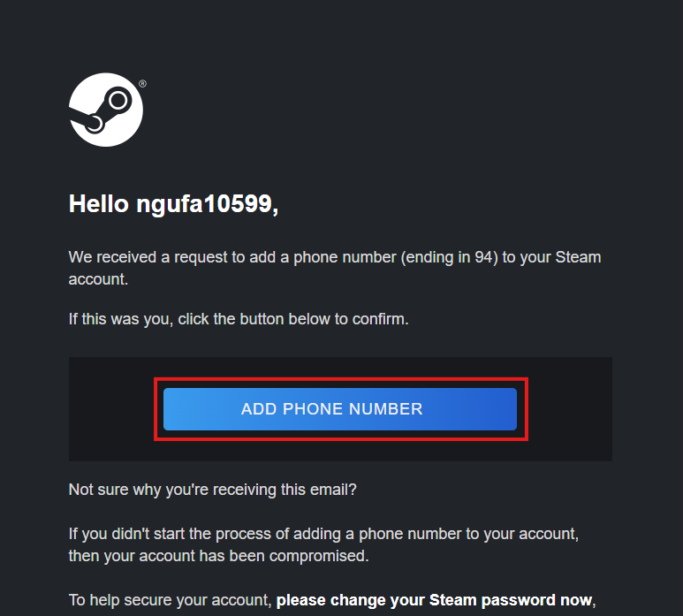Click the dark panel right of the button

coord(570,408)
